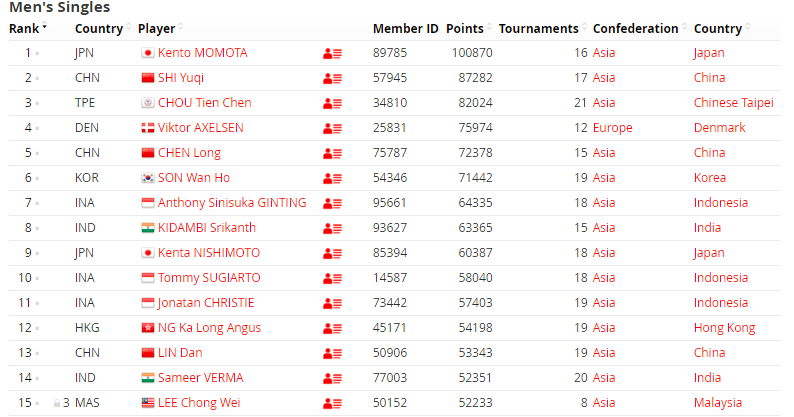This screenshot has width=794, height=417.
Task: Click the Hong Kong flag beside NG Ka Long Angus
Action: point(147,328)
